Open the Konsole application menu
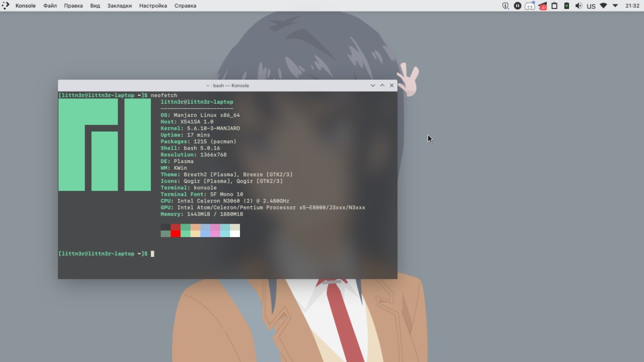 26,6
